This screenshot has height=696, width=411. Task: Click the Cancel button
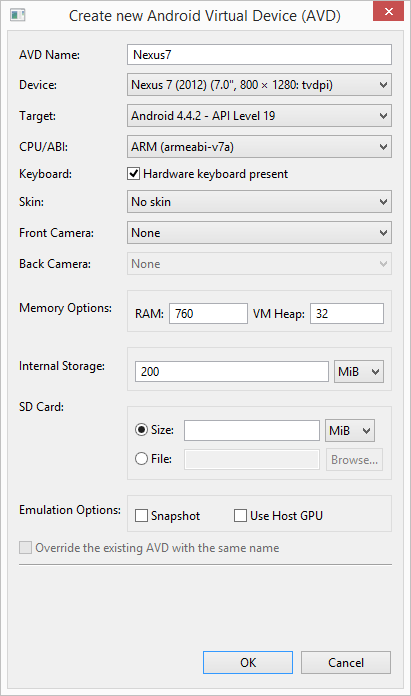click(346, 663)
